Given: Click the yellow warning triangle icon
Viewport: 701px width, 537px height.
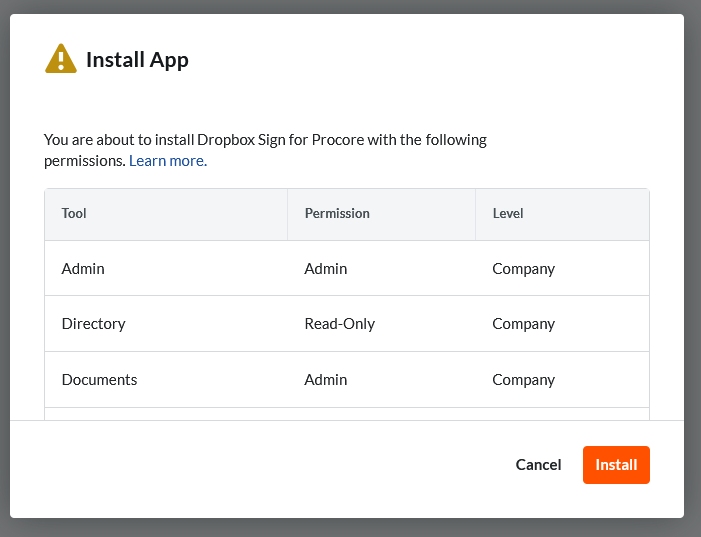Looking at the screenshot, I should 61,59.
